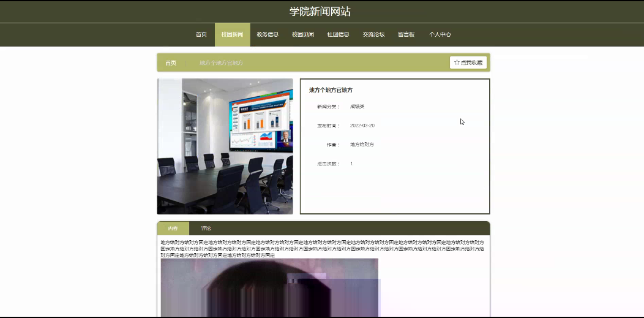Go to 个人中心 in the navigation bar

coord(440,34)
